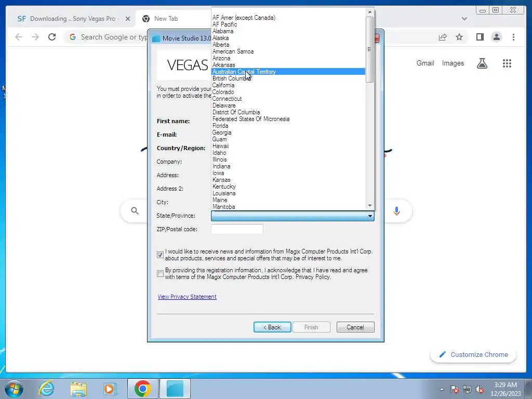Click the ZIP/Postal code input field

point(237,229)
